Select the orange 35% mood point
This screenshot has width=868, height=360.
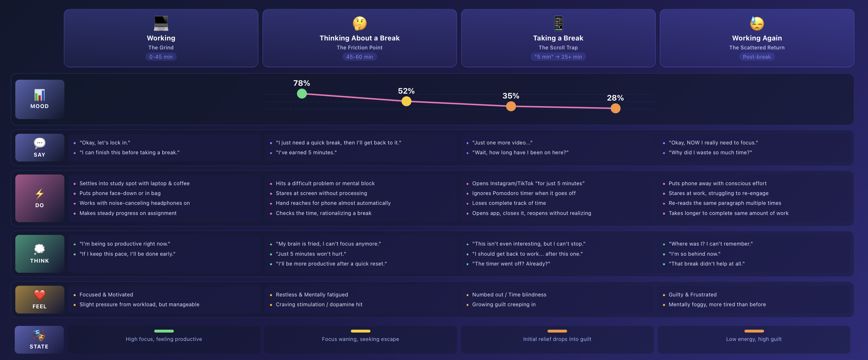coord(511,106)
